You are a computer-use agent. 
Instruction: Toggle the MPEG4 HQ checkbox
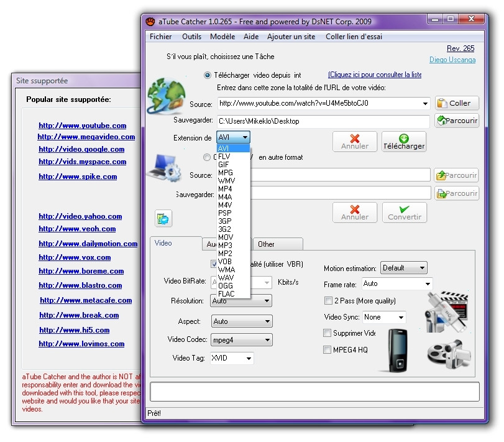(328, 350)
